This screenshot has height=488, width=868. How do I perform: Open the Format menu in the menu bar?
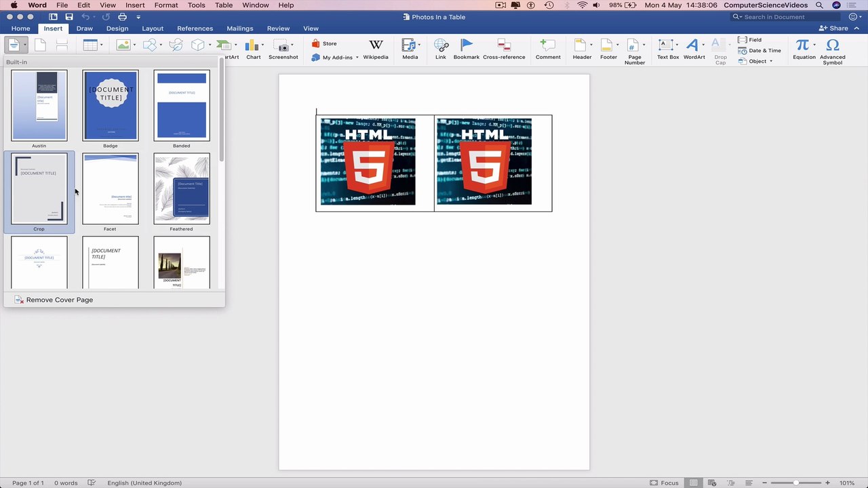pos(166,5)
